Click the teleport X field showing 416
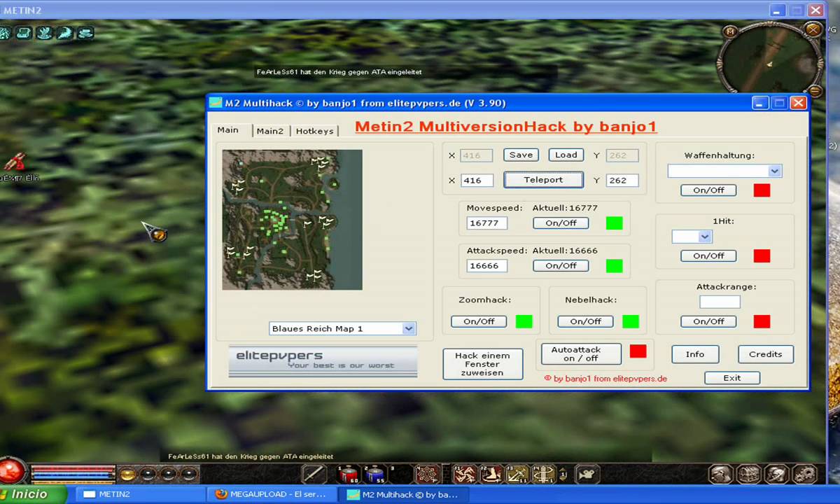This screenshot has height=504, width=840. click(477, 180)
